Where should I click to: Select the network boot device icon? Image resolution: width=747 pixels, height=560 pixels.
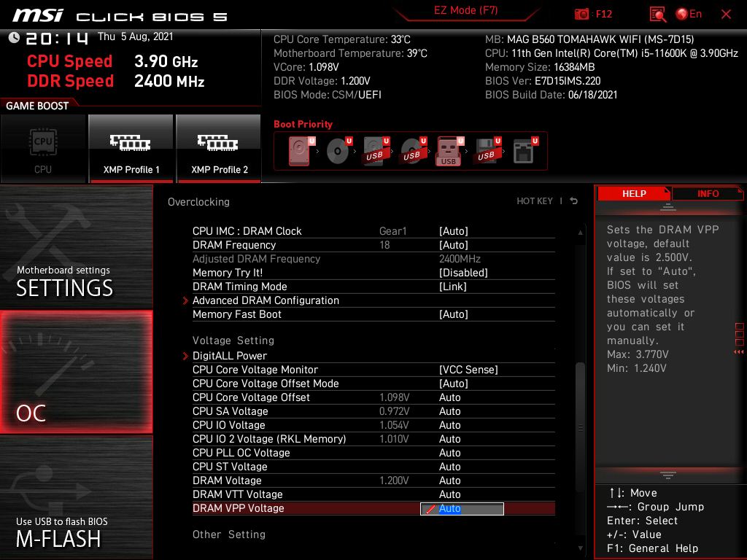(525, 151)
